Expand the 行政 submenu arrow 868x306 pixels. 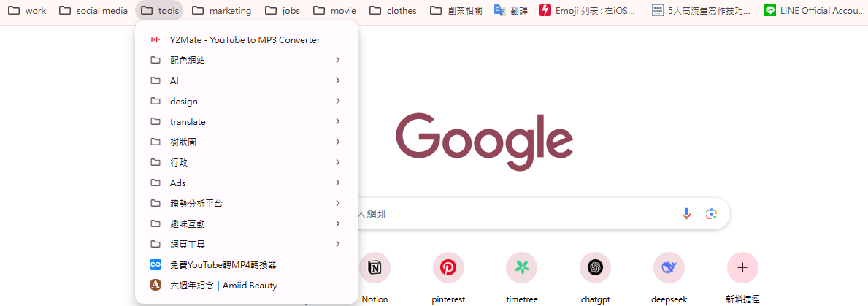click(x=338, y=162)
